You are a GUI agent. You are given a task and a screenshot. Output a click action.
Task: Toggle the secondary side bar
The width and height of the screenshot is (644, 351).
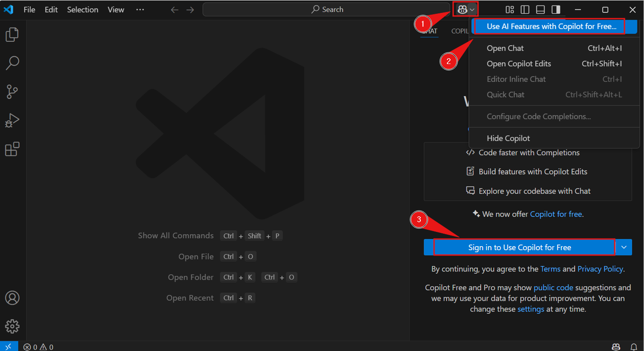coord(556,10)
